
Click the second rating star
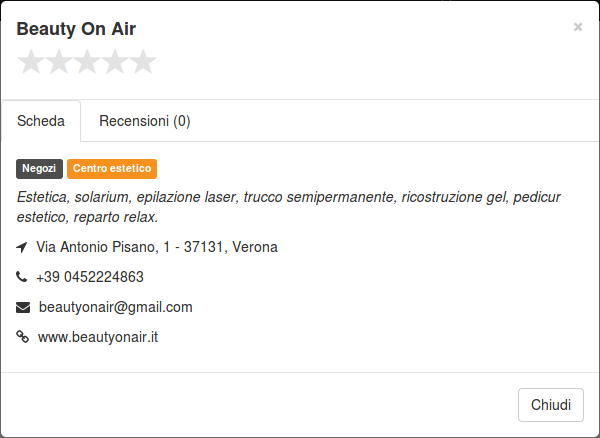(x=59, y=62)
